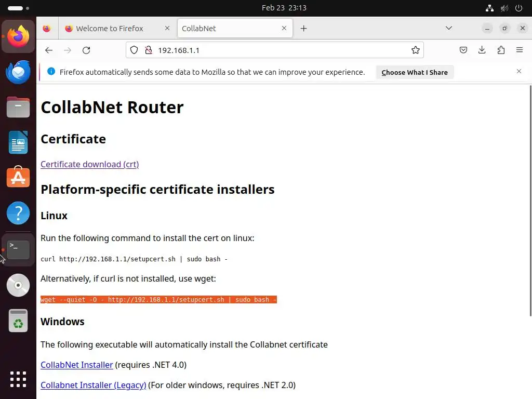Click the Windows section heading

(62, 322)
